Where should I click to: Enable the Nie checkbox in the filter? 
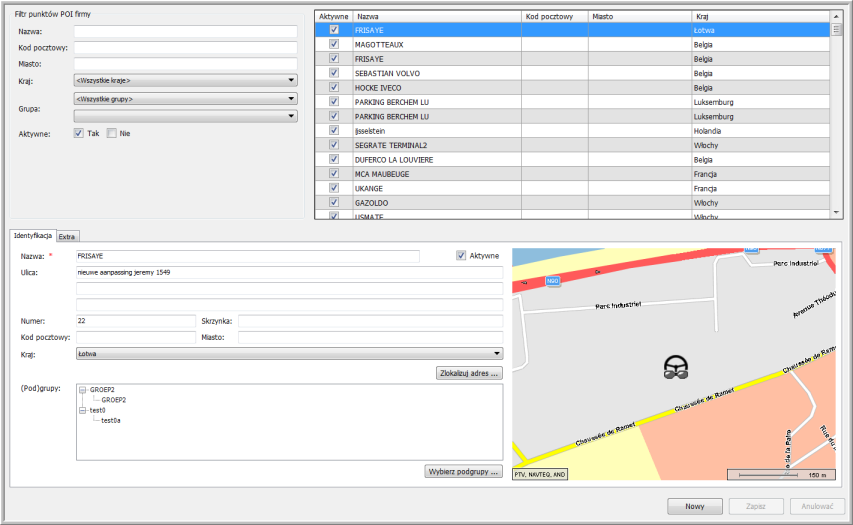[x=112, y=133]
